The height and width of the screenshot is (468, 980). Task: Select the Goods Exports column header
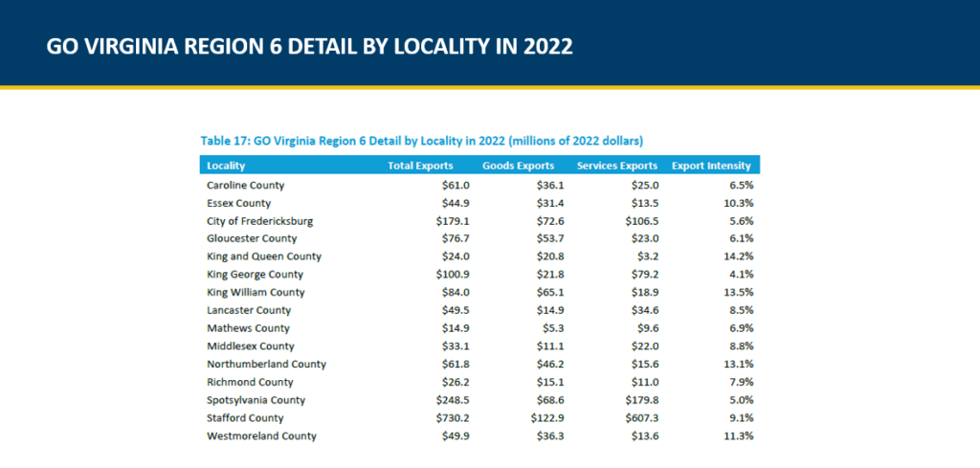coord(518,166)
